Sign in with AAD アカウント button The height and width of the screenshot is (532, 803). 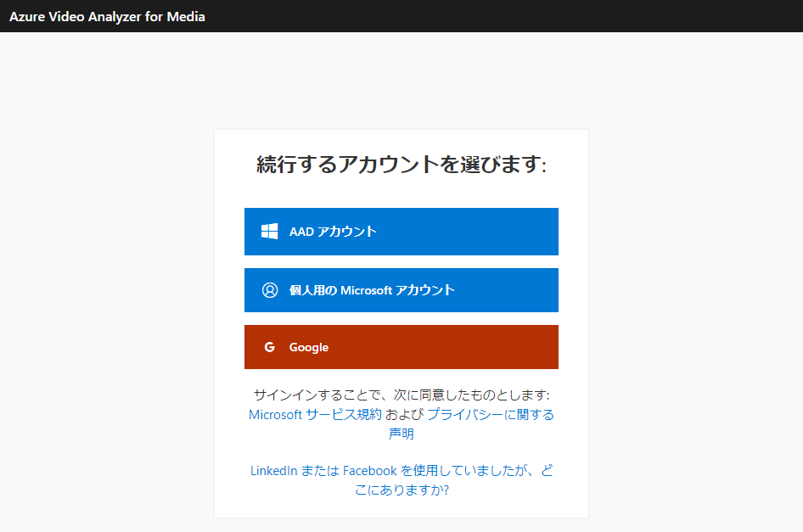(401, 232)
